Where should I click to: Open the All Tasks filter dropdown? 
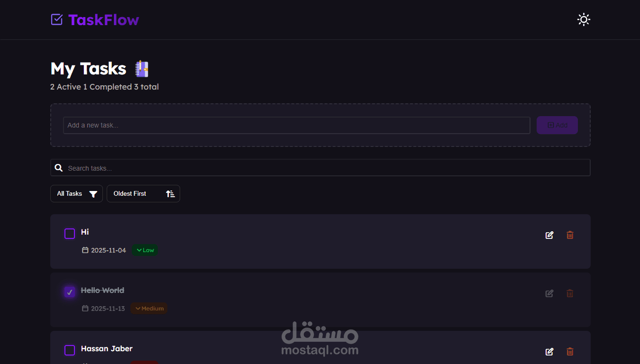coord(76,193)
